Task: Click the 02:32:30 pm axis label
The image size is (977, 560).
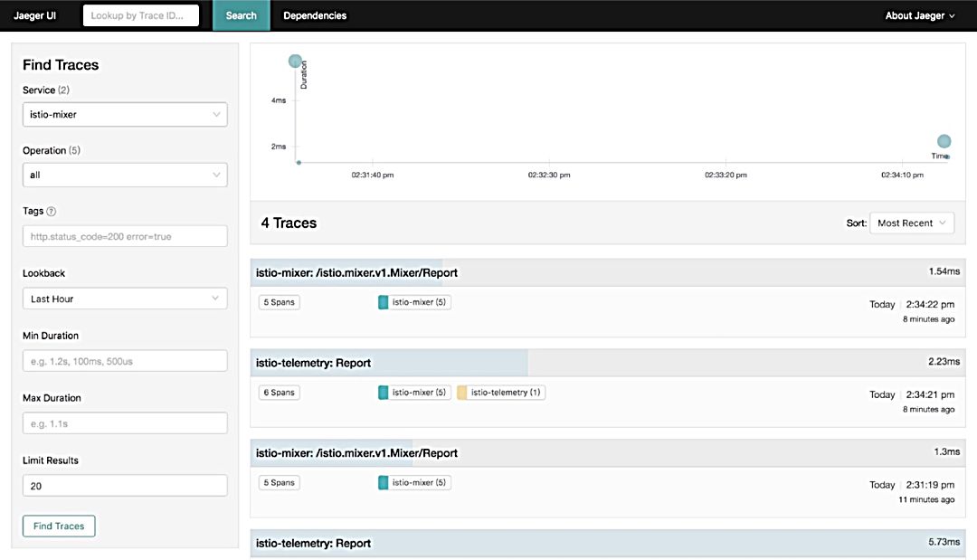Action: (x=549, y=175)
